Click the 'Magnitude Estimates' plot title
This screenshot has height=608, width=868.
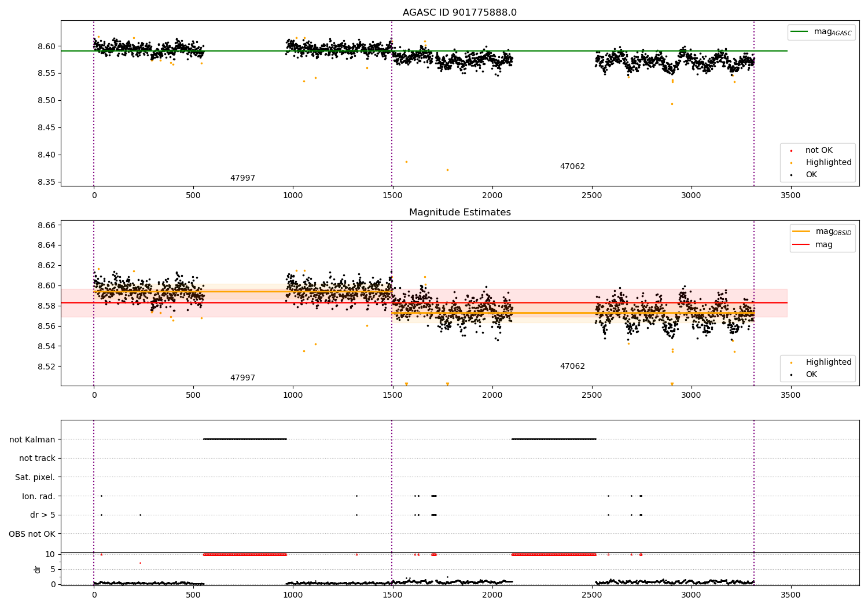point(459,213)
